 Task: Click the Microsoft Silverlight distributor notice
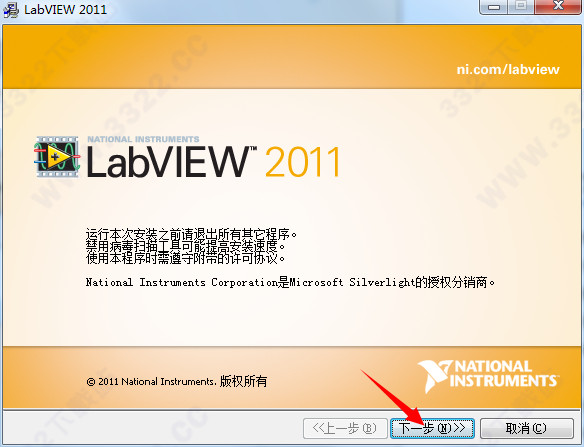tap(291, 282)
